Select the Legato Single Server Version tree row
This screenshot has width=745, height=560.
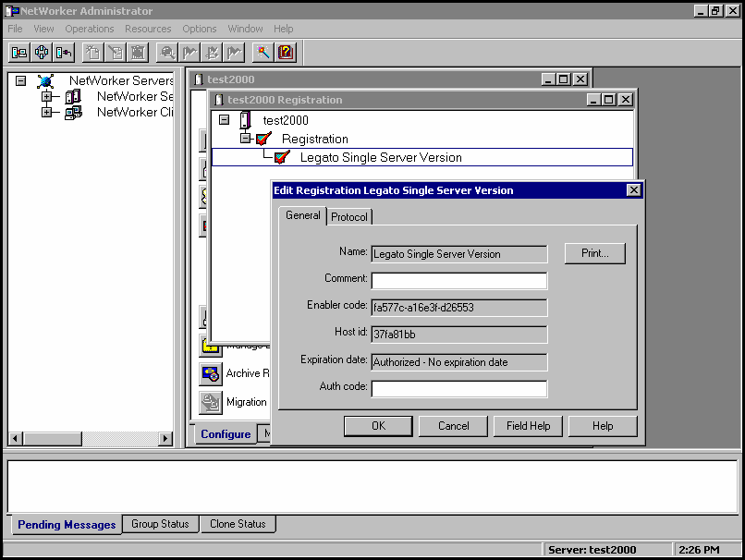421,157
